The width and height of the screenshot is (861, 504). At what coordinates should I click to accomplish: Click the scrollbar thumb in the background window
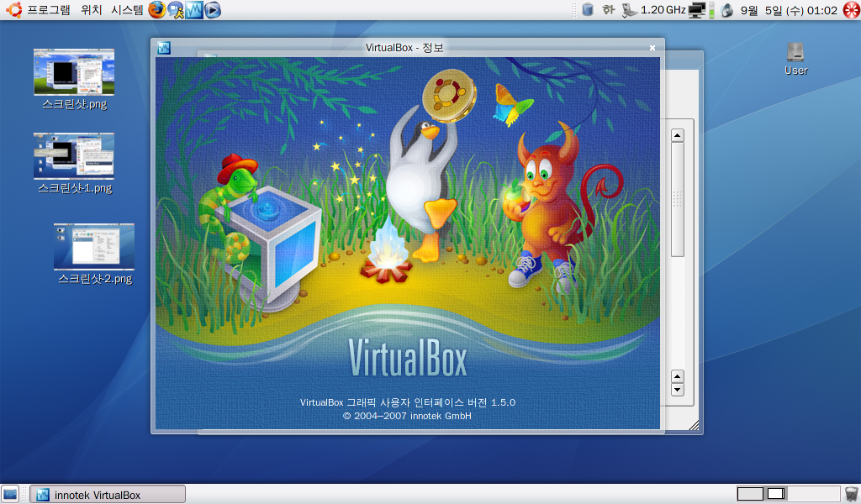coord(678,199)
